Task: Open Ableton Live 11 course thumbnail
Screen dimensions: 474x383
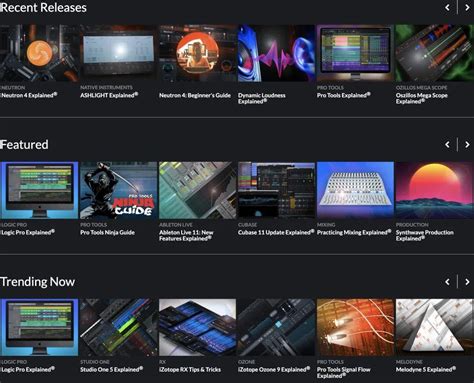Action: (197, 190)
